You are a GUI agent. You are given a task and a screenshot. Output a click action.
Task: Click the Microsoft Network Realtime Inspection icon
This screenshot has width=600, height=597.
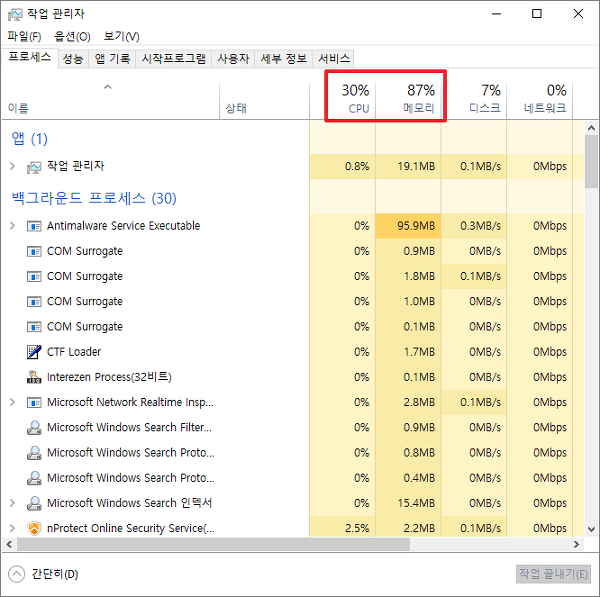(34, 402)
